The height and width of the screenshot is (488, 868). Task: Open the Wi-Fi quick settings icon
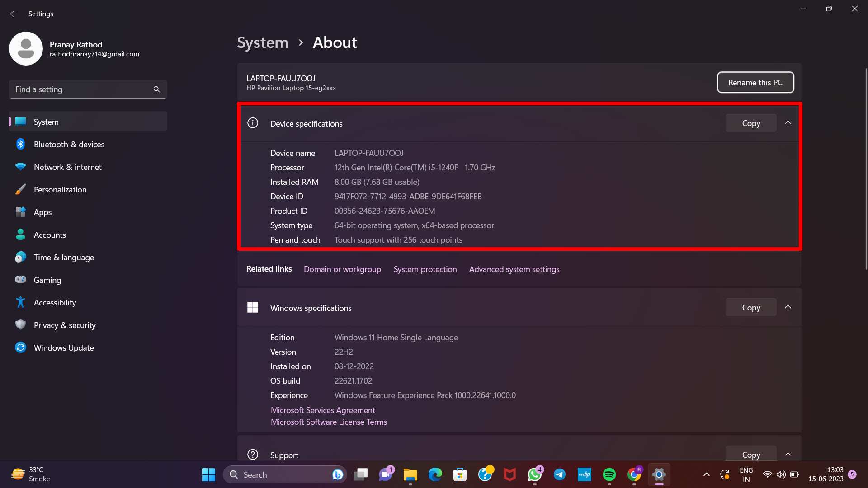pos(767,474)
